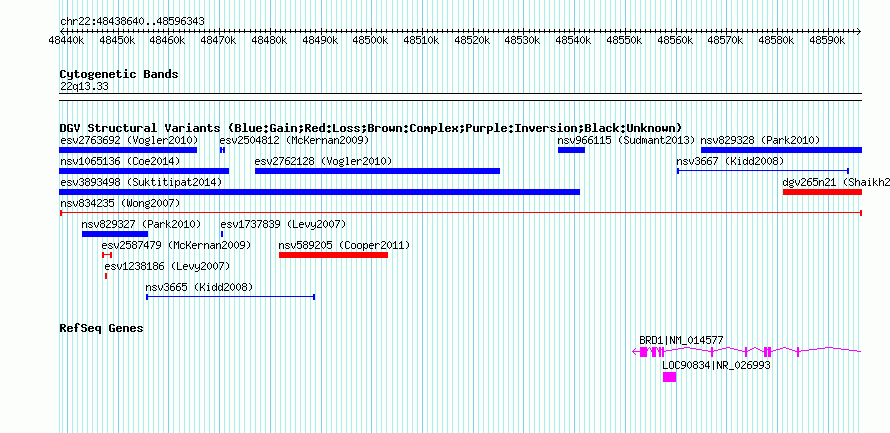
Task: Click the chr22:48438640..48596343 coordinate label
Action: [132, 22]
